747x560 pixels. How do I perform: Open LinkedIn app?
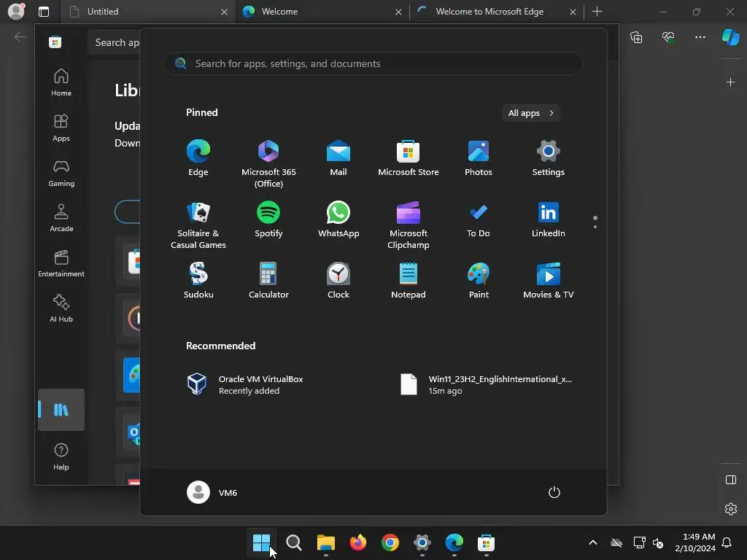tap(549, 219)
